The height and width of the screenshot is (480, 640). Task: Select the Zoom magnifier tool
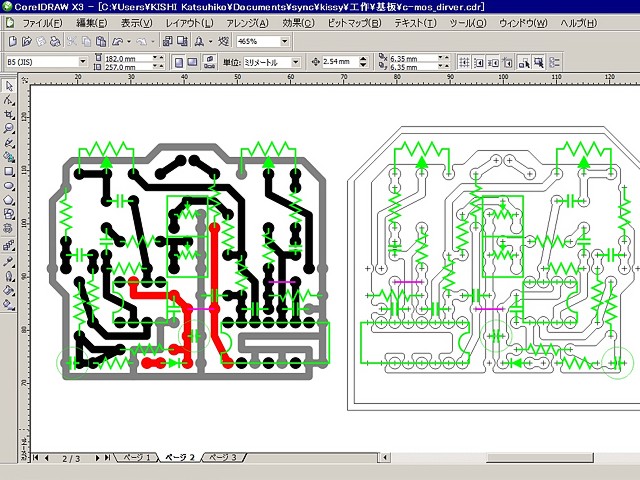[x=9, y=129]
